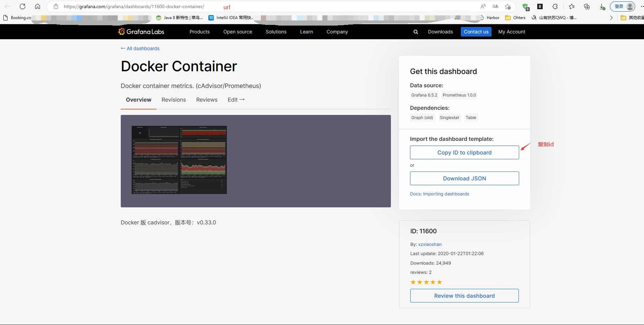Go to Downloads in header
Screen dimensions: 644x325
[x=440, y=32]
